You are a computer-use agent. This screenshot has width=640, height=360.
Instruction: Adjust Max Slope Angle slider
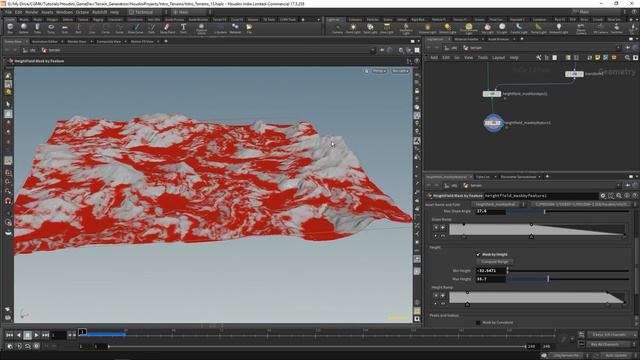[567, 211]
